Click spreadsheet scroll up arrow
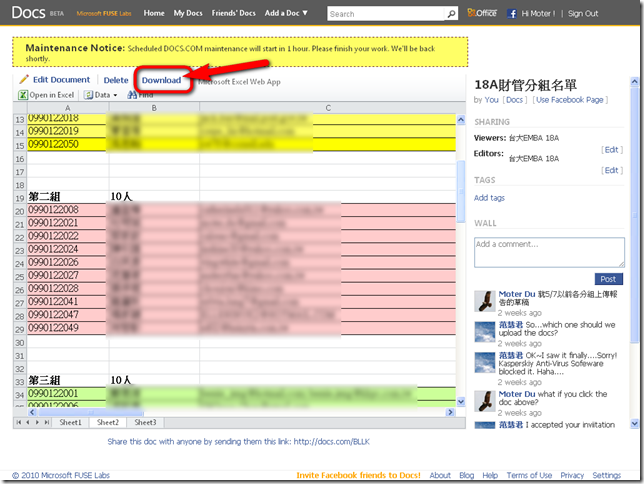Screen dimensions: 644x484 (x=461, y=120)
